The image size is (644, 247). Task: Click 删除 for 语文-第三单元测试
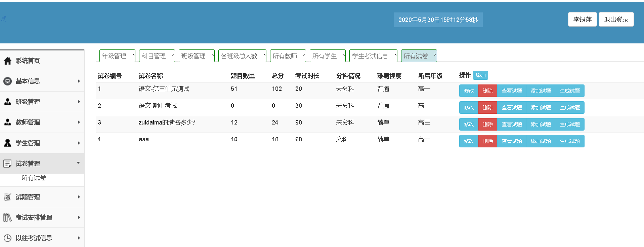[x=488, y=91]
